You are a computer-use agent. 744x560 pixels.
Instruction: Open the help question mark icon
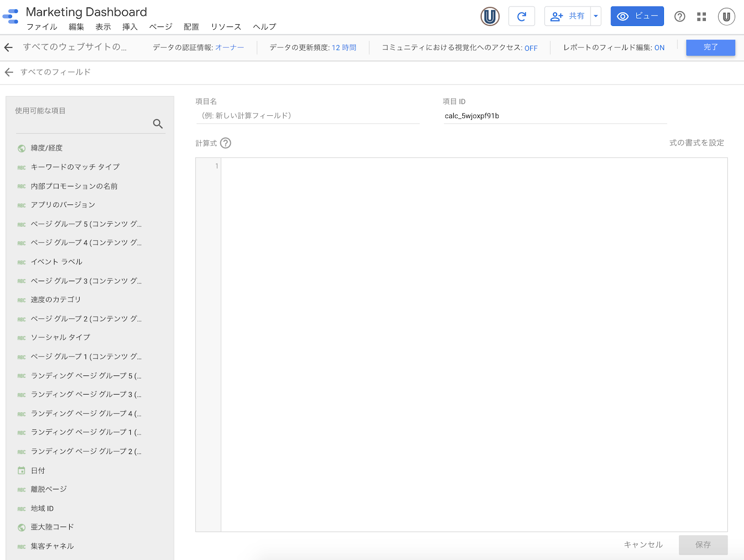coord(679,17)
